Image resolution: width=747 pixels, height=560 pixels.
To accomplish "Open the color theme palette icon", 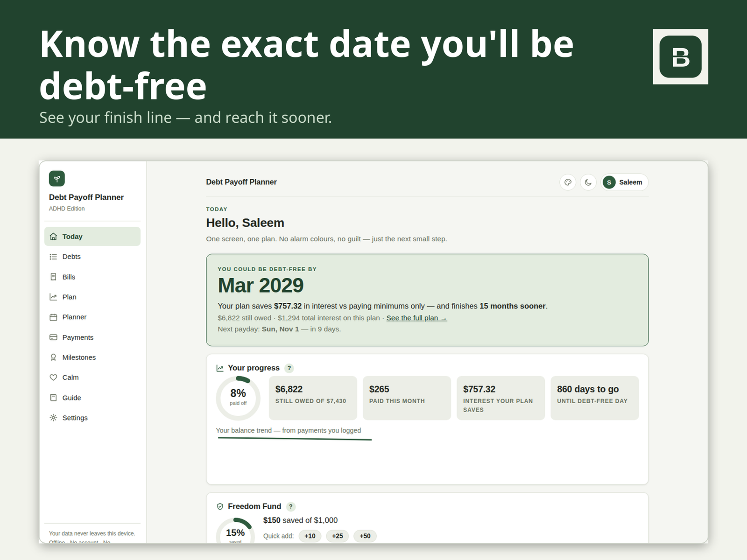I will coord(568,182).
